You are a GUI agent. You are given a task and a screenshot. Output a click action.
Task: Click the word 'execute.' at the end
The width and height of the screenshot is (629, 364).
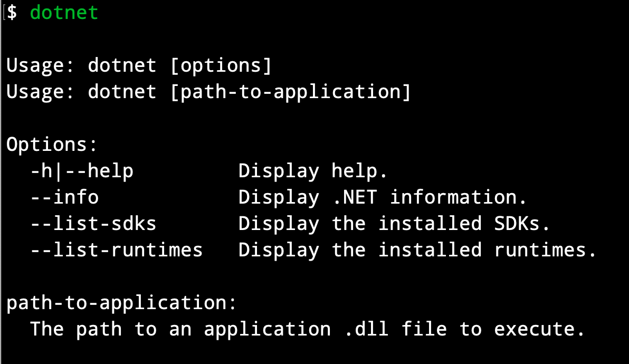coord(539,330)
